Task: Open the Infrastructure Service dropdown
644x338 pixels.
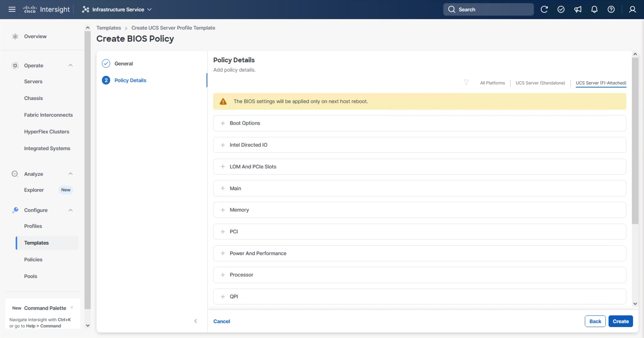Action: click(x=117, y=9)
